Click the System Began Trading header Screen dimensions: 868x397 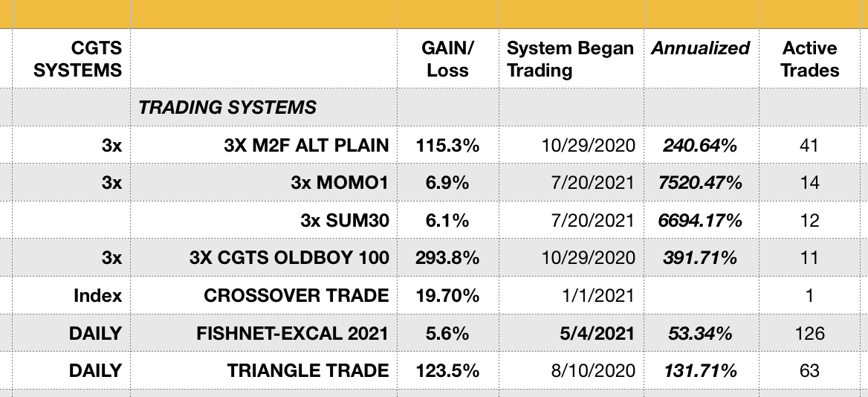click(570, 59)
